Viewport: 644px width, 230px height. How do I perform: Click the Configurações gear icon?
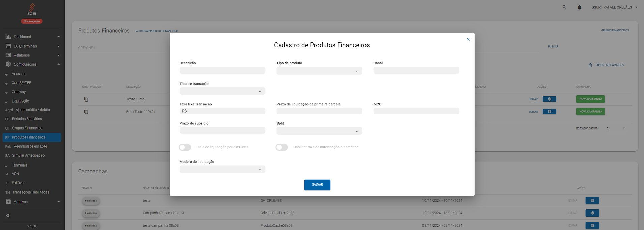point(8,64)
